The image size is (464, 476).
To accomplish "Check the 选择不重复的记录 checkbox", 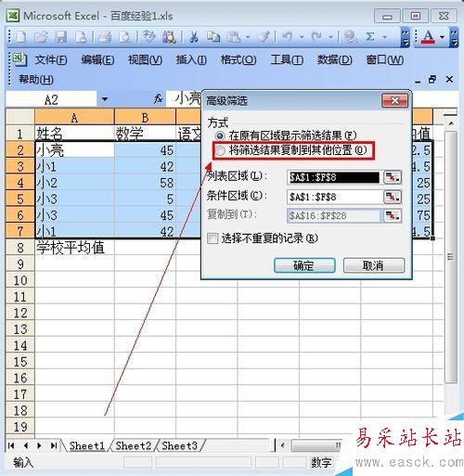I will pos(213,238).
